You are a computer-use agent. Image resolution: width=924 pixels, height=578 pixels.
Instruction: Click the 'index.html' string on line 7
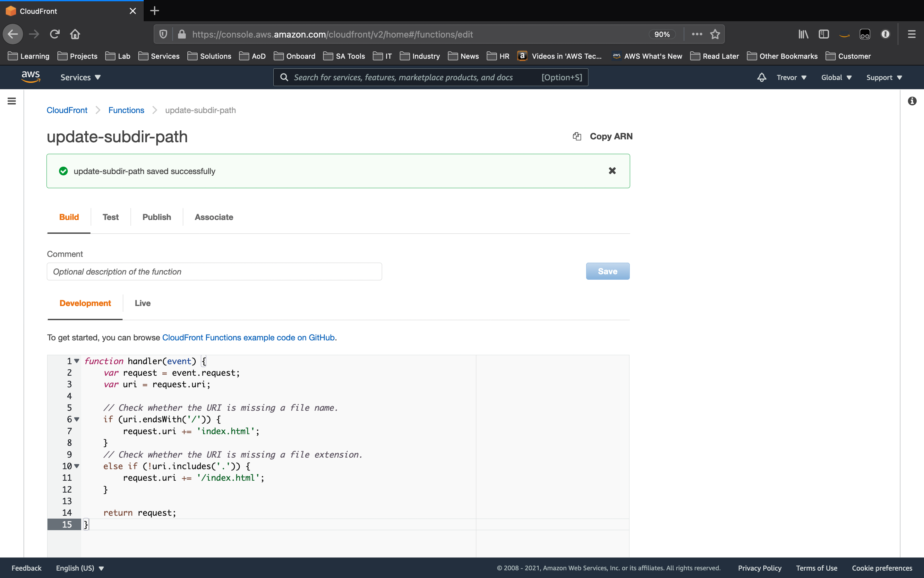226,431
